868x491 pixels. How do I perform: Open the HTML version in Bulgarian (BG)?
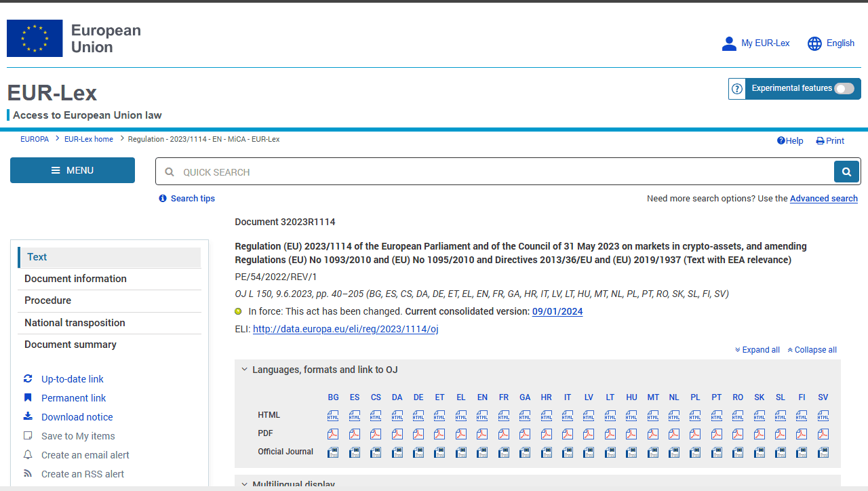coord(333,416)
